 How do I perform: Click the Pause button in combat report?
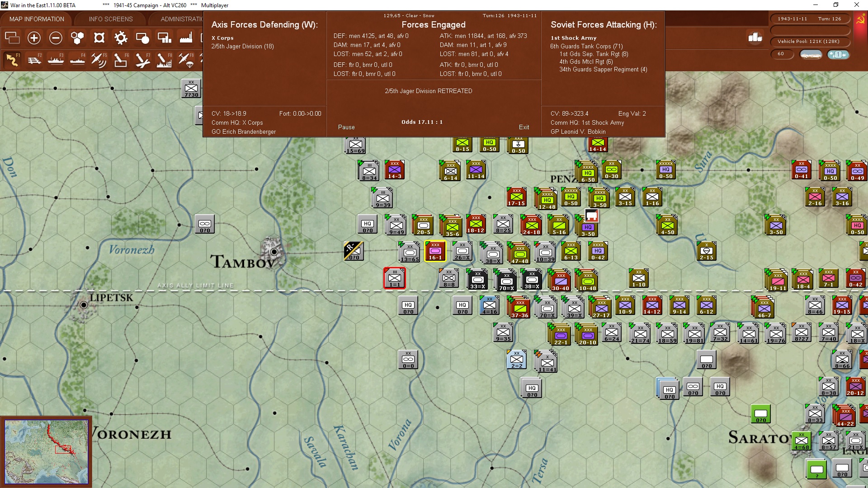pos(346,127)
